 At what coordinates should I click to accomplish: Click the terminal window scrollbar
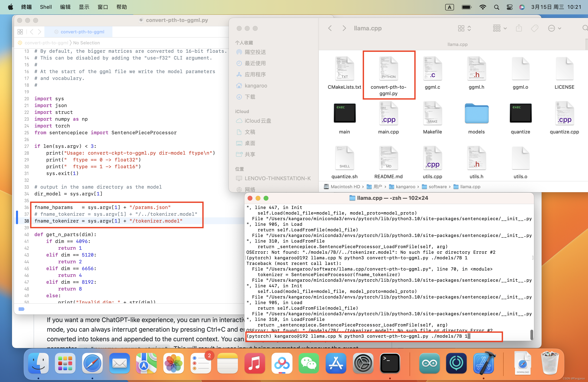(x=531, y=334)
